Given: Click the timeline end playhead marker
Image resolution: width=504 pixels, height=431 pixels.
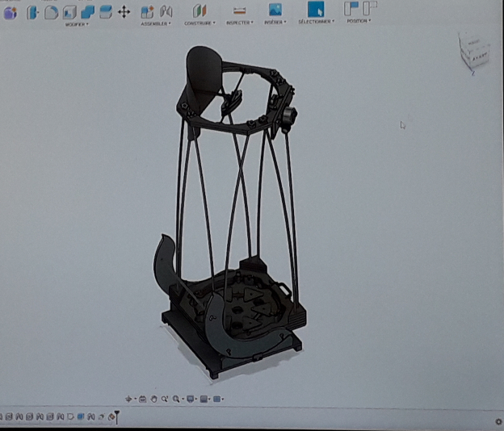Looking at the screenshot, I should coord(116,416).
